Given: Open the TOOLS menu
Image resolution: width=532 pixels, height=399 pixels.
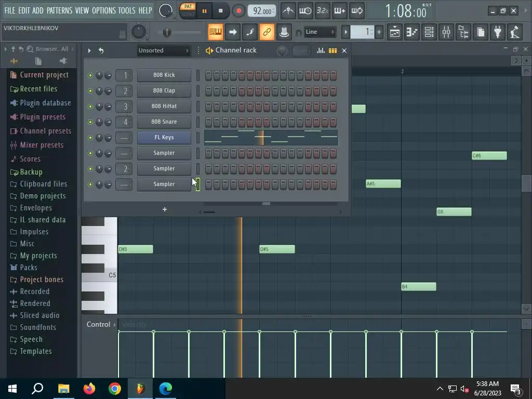Looking at the screenshot, I should (127, 10).
